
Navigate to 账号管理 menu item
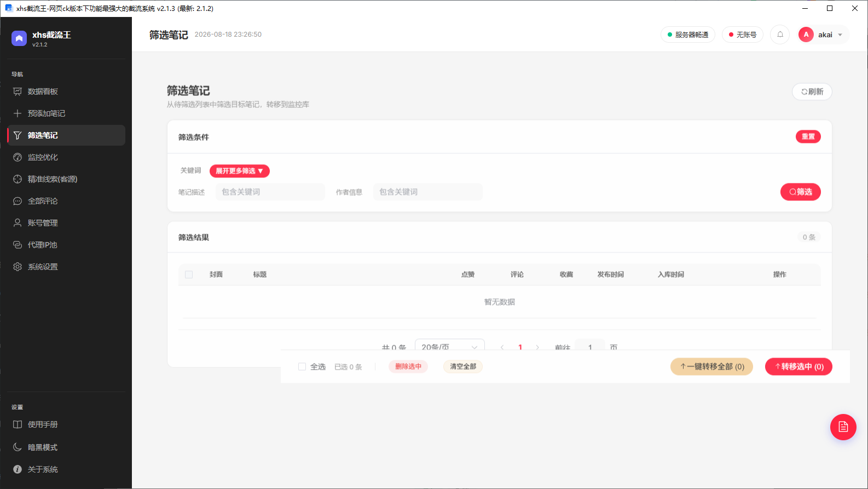coord(66,223)
